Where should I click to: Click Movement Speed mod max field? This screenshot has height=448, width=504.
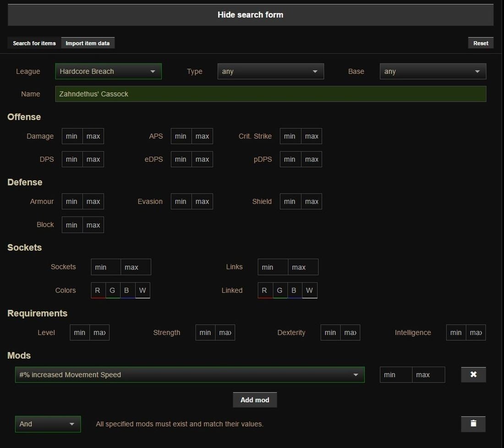[428, 375]
